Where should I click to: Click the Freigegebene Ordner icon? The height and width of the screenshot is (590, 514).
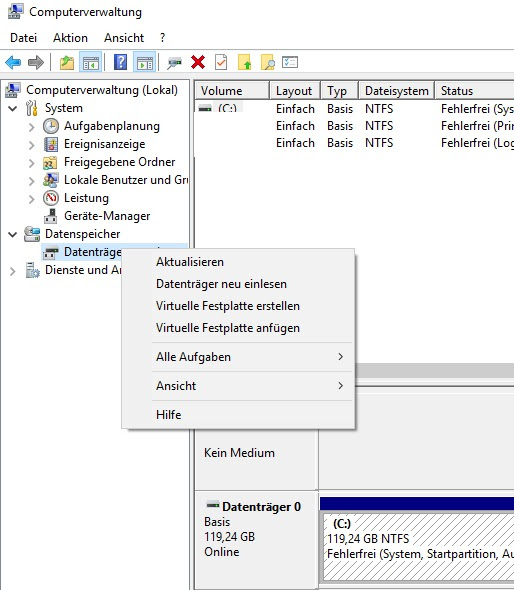tap(50, 163)
